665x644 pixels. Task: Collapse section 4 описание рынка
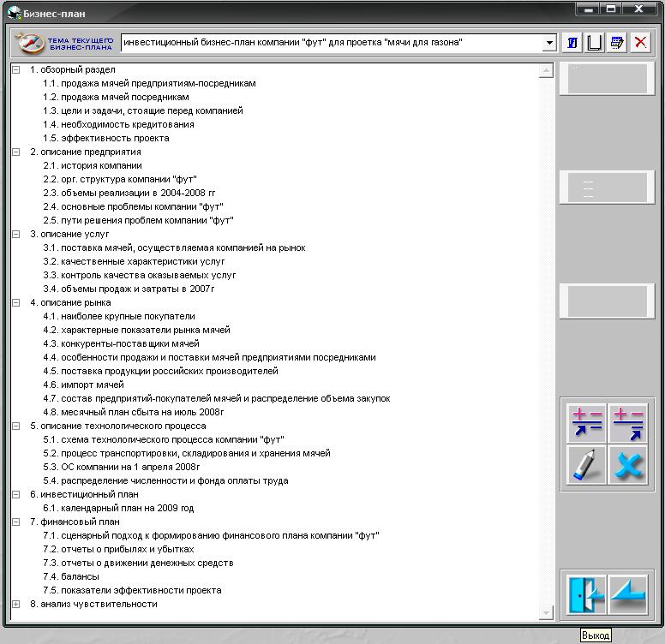tap(15, 303)
